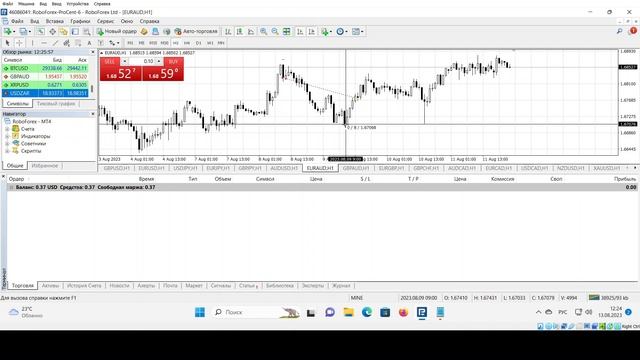This screenshot has width=640, height=360.
Task: Click the Новый ордер button
Action: point(117,31)
